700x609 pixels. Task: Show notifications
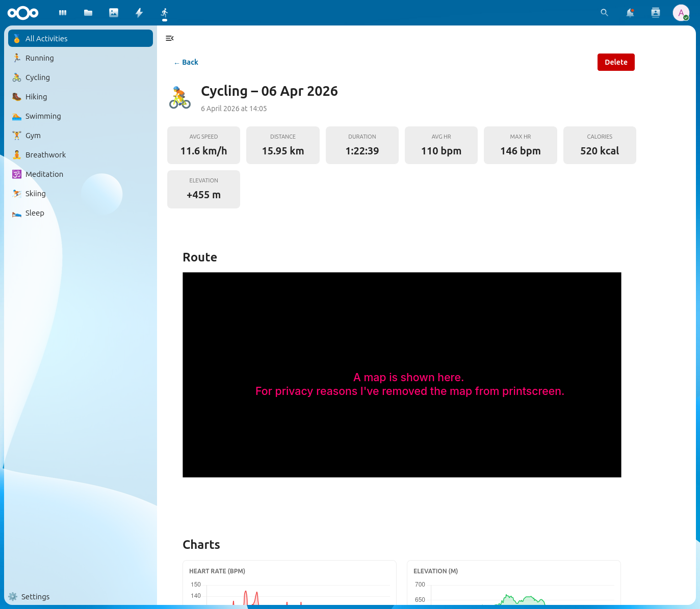point(630,13)
